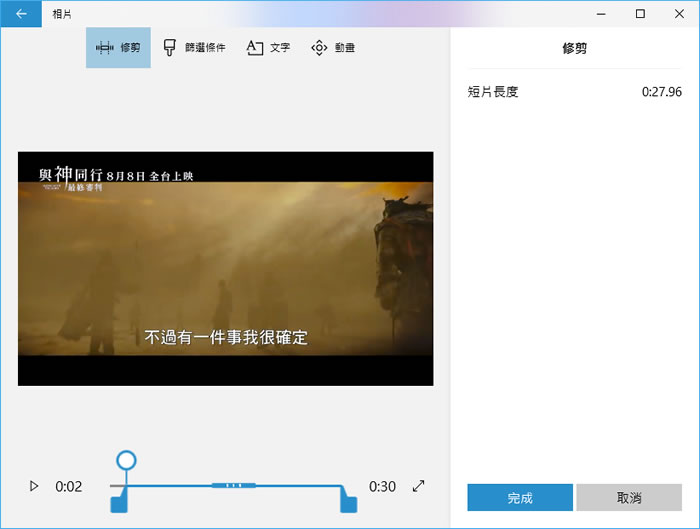Click the 0:30 end time label
Viewport: 700px width, 529px height.
[382, 486]
